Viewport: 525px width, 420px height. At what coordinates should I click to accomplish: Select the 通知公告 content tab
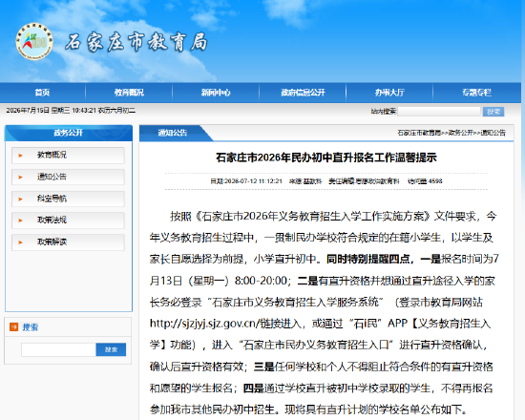173,133
